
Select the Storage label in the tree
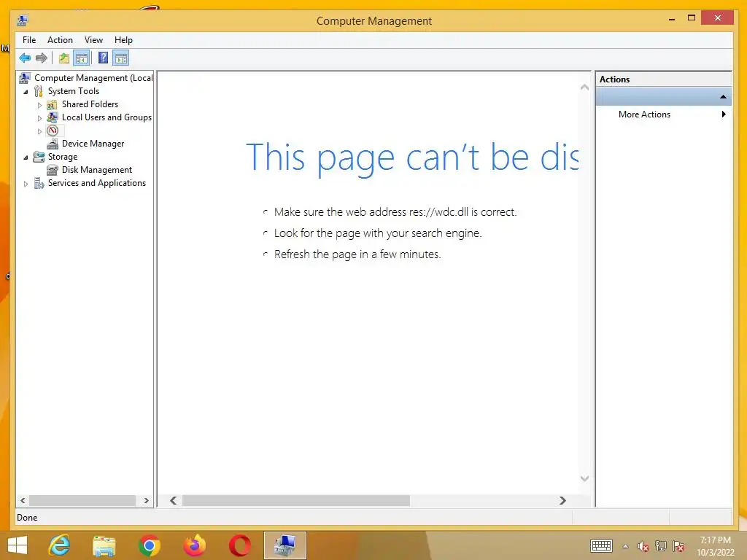[63, 157]
